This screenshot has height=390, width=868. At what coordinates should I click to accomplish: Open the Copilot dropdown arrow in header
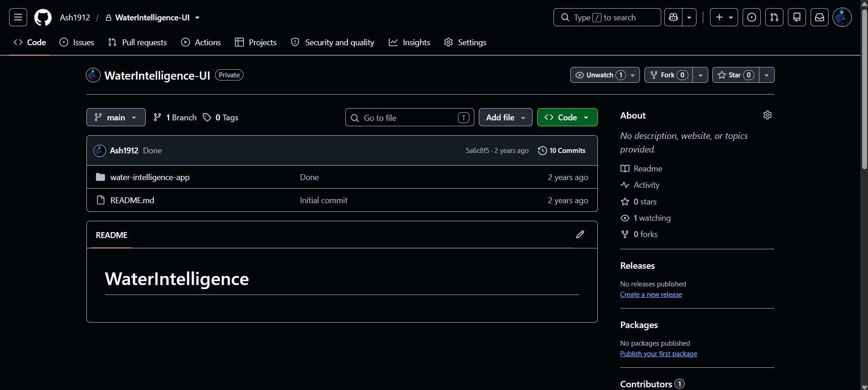(x=689, y=18)
